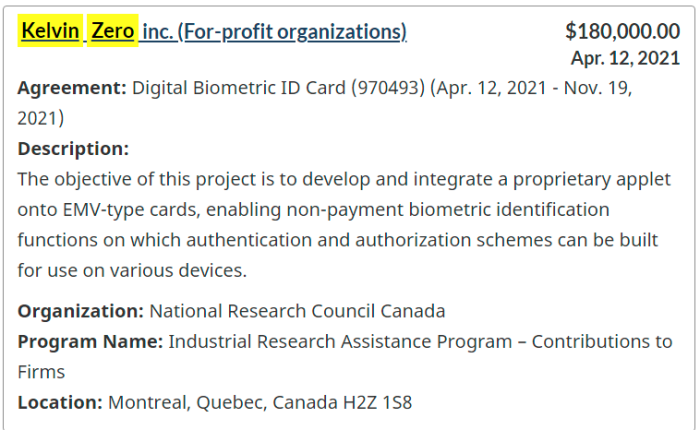
Task: Click the Agreement label
Action: click(x=72, y=88)
